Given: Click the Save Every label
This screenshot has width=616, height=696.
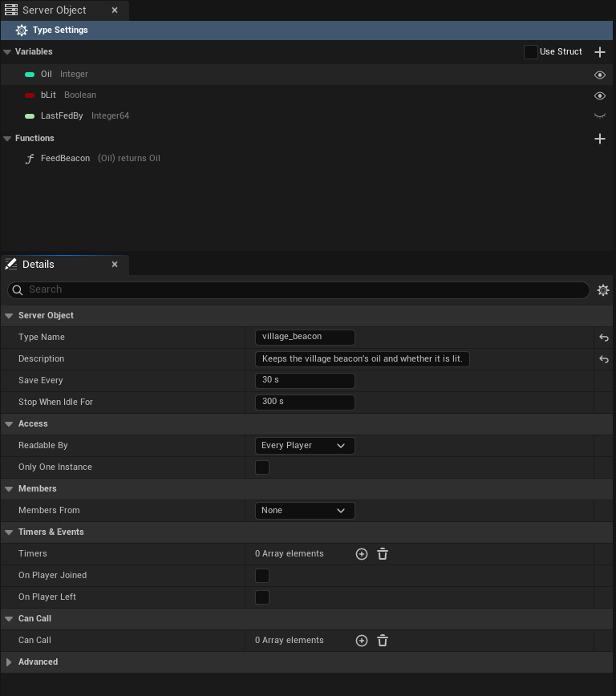Looking at the screenshot, I should (x=40, y=380).
